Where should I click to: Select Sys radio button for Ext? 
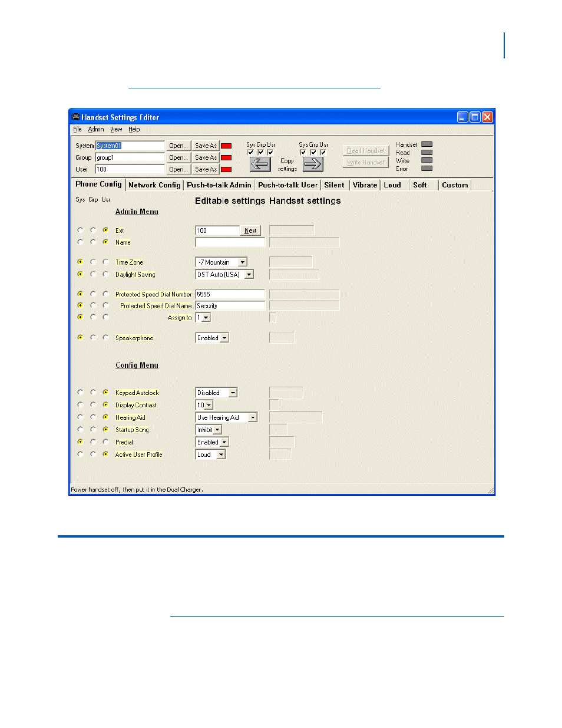(80, 230)
